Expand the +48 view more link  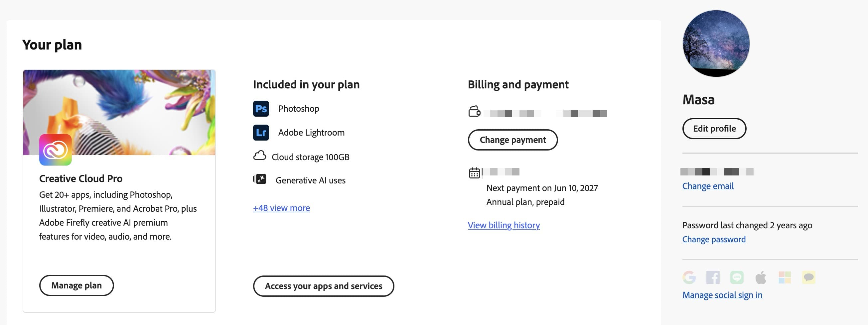click(x=281, y=208)
